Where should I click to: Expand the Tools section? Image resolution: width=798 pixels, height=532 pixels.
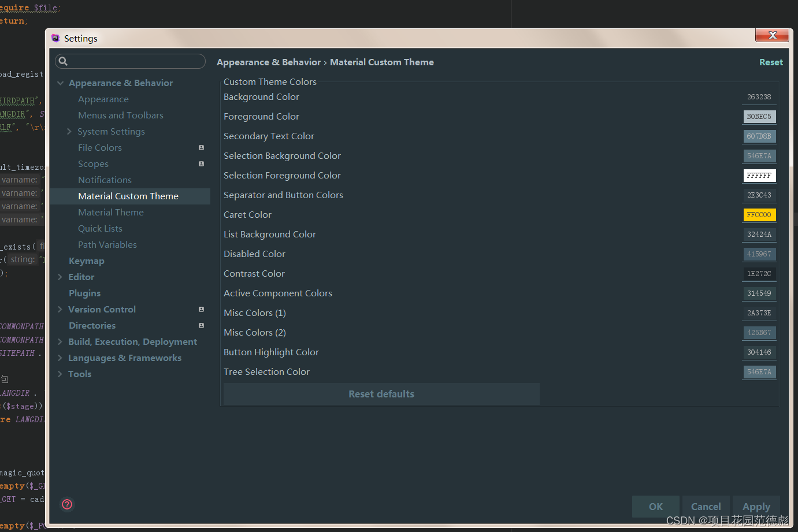(60, 374)
